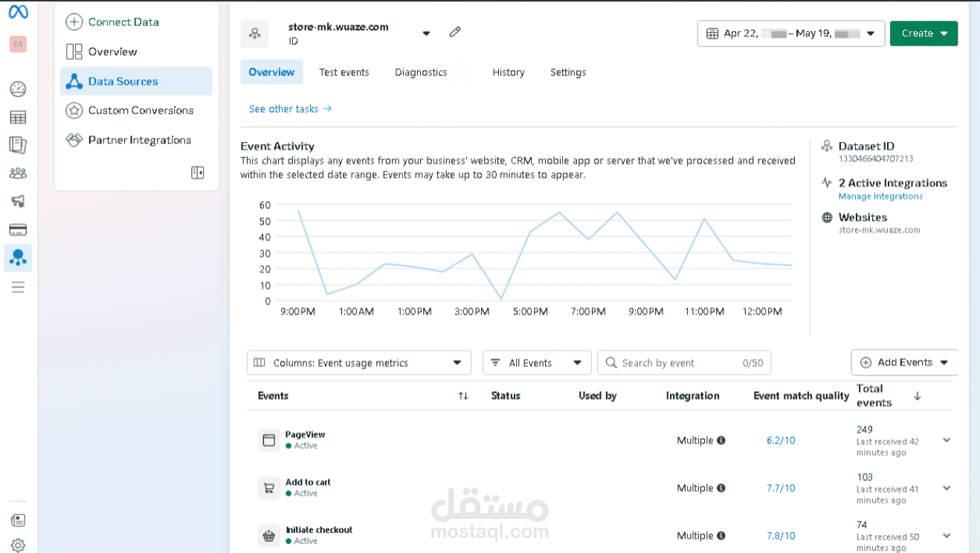
Task: Select Data Sources in left navigation
Action: [x=136, y=81]
